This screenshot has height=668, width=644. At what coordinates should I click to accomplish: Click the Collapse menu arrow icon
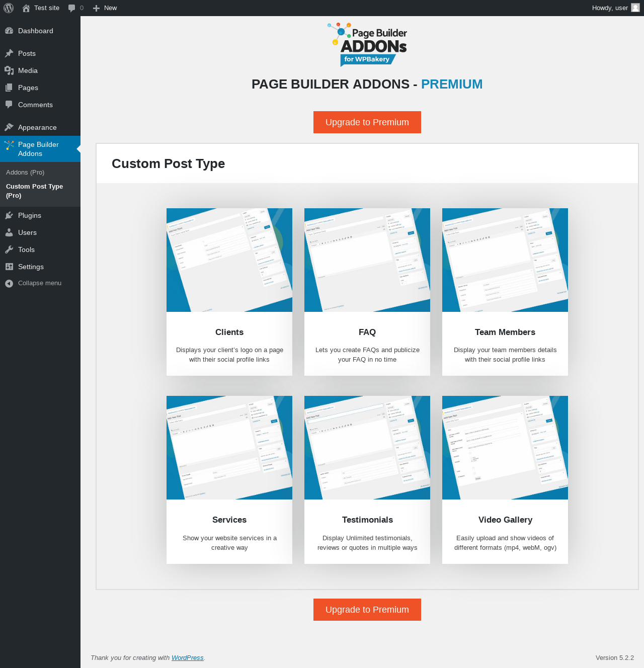[9, 284]
